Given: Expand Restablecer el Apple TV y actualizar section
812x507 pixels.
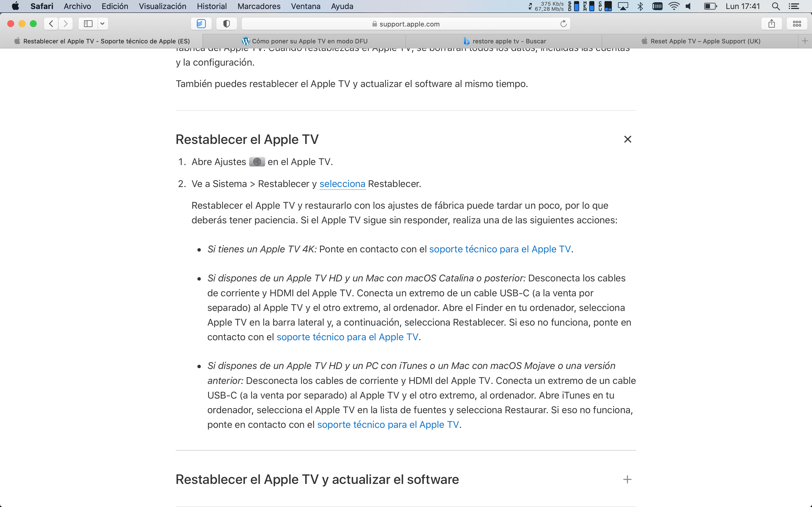Looking at the screenshot, I should click(x=627, y=479).
